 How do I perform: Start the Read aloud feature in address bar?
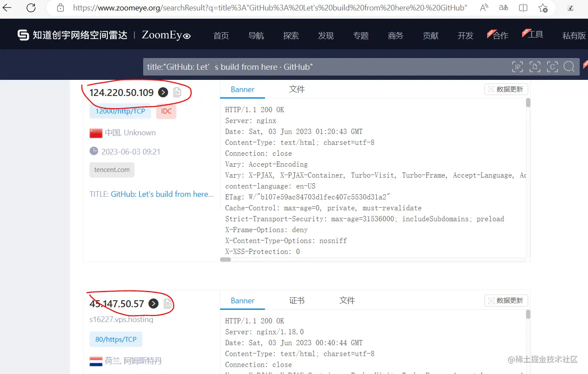[x=484, y=7]
